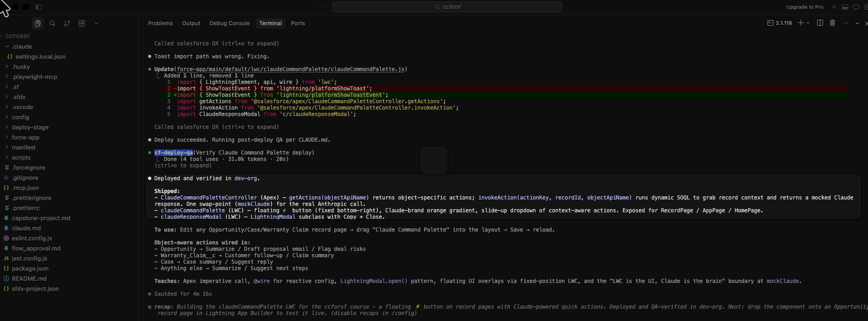This screenshot has height=321, width=868.
Task: Select the Terminal tab
Action: 270,23
